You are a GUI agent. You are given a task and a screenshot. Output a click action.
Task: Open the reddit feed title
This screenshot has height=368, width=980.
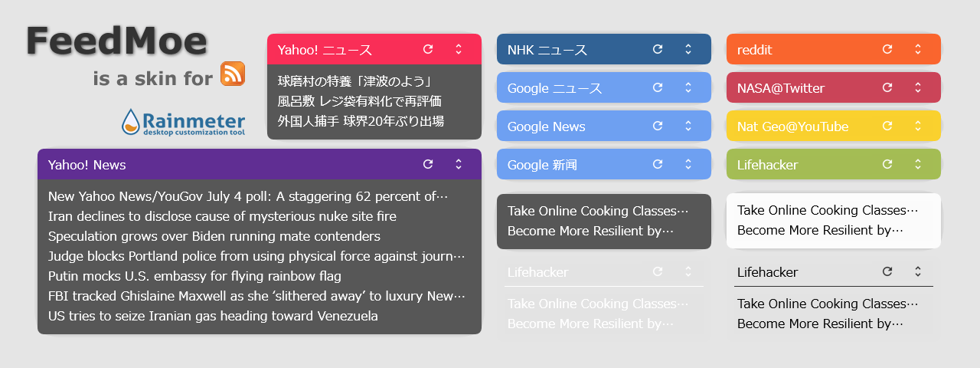pyautogui.click(x=754, y=50)
